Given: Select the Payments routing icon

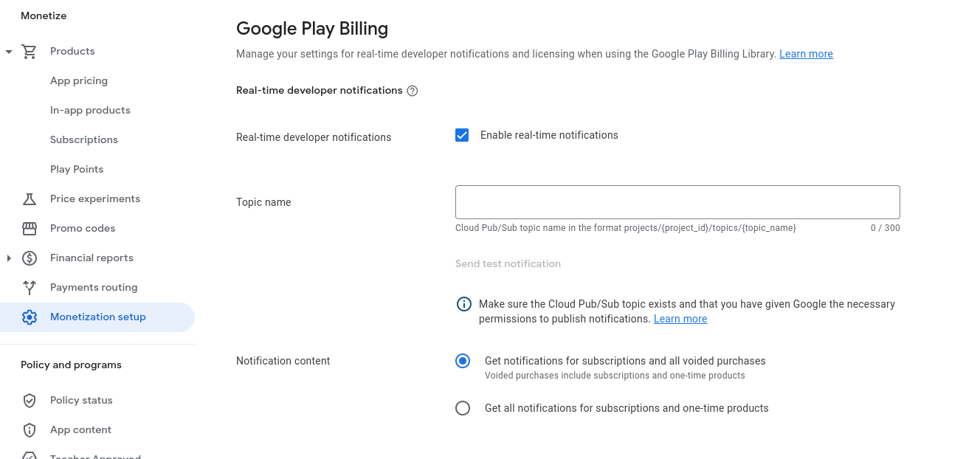Looking at the screenshot, I should pyautogui.click(x=29, y=287).
